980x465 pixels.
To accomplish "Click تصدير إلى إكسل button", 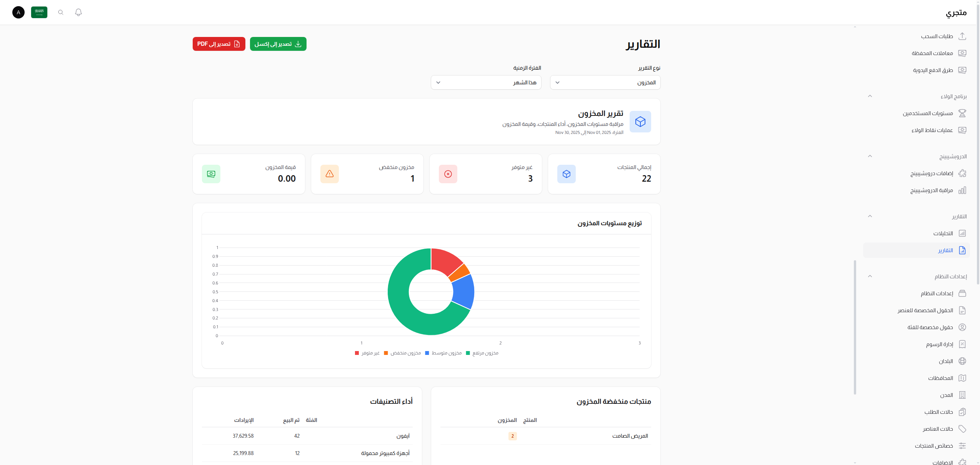I will [278, 44].
